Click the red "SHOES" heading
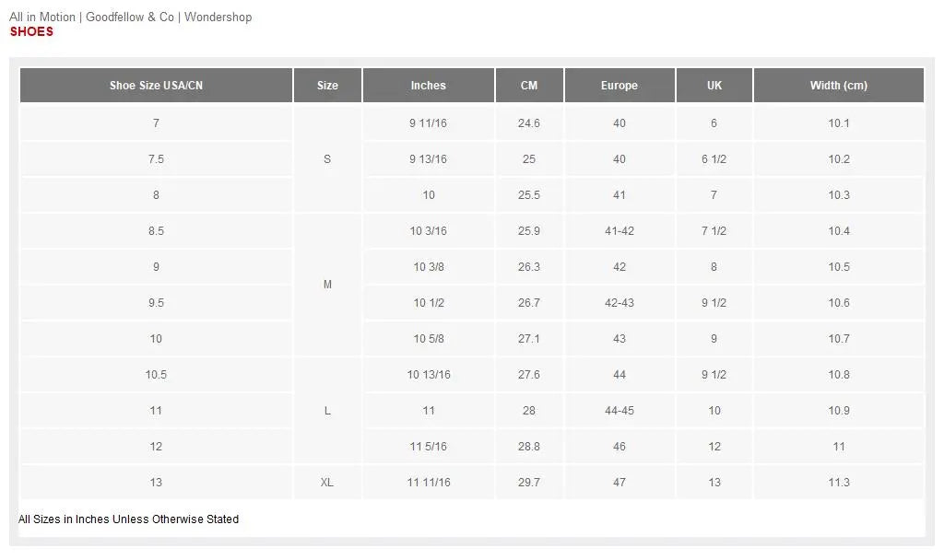Viewport: 944px width, 560px height. (x=31, y=31)
